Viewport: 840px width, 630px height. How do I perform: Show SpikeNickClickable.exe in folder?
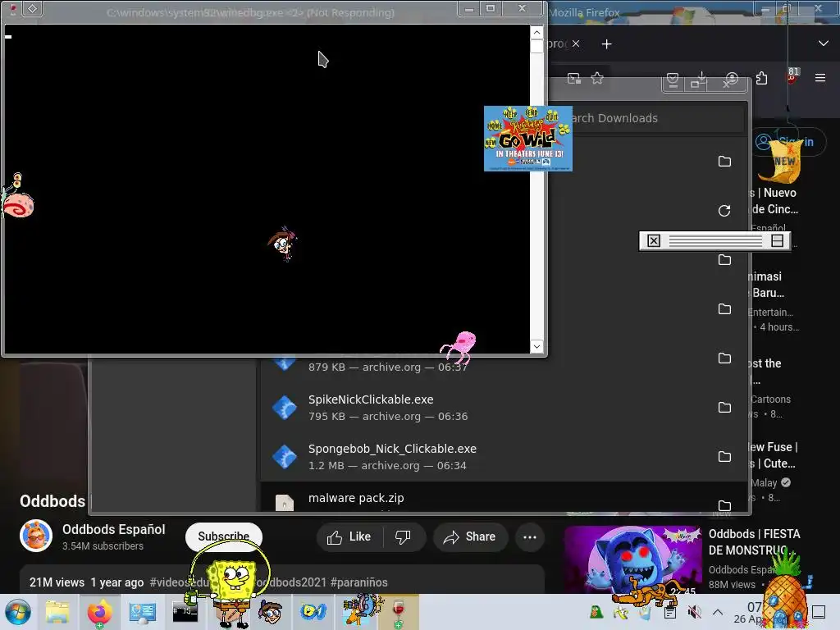point(724,407)
